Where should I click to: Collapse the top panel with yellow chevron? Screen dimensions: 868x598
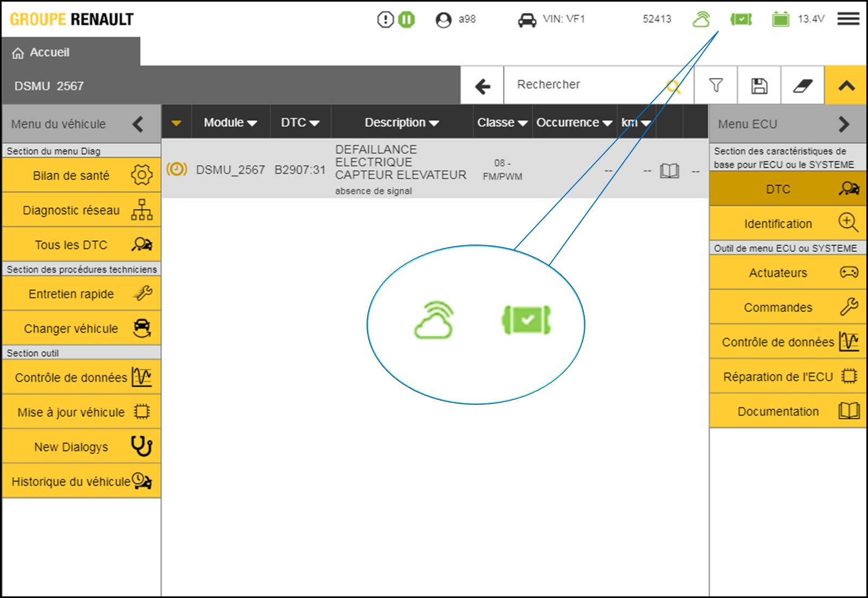tap(846, 86)
